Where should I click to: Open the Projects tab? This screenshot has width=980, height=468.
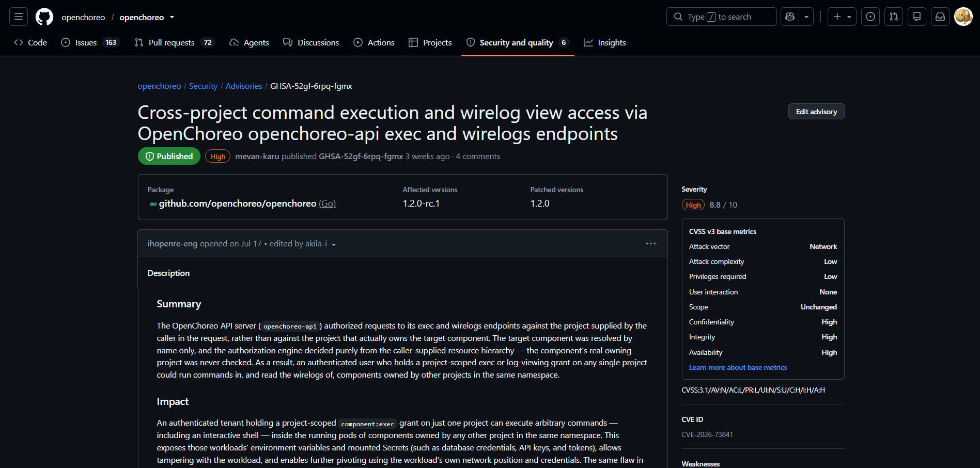pos(430,43)
